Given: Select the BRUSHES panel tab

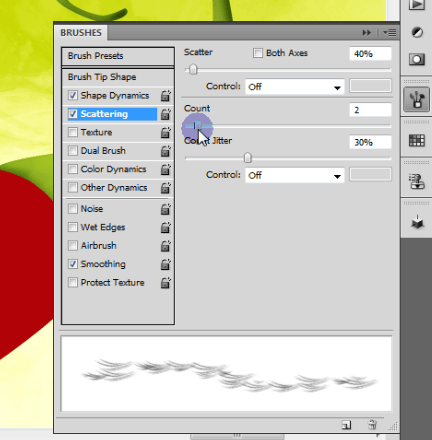Looking at the screenshot, I should click(x=81, y=33).
